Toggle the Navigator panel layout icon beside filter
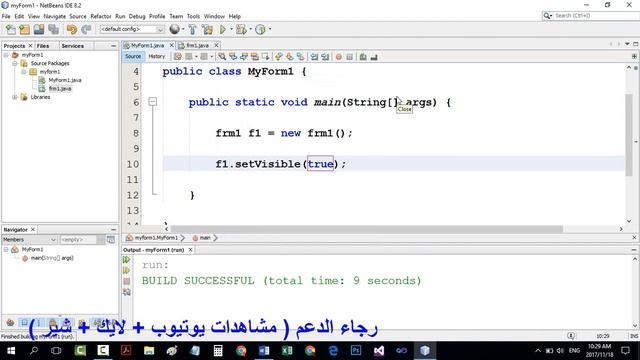This screenshot has width=640, height=360. (111, 240)
